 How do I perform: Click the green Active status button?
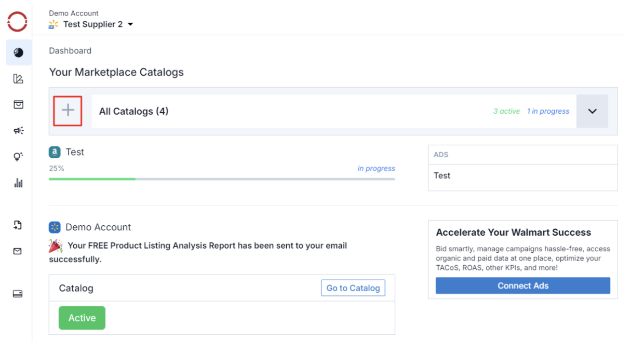[x=82, y=318]
